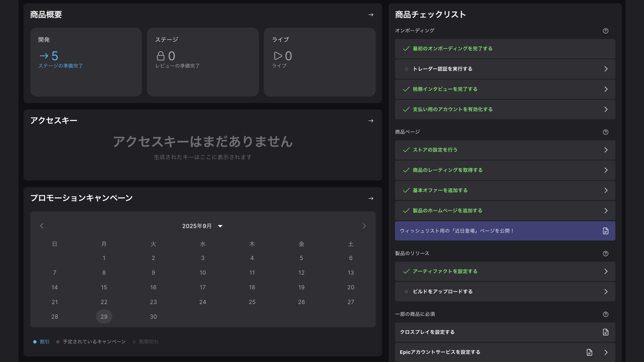This screenshot has width=644, height=362.
Task: Expand 税務インタビューを完了する with its chevron
Action: (x=606, y=89)
